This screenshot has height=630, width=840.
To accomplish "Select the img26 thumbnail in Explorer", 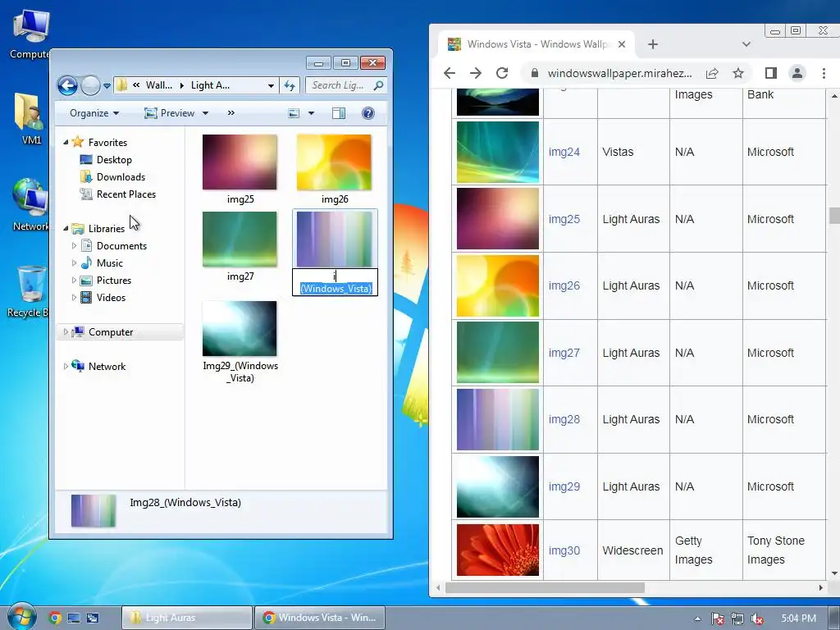I will tap(335, 162).
